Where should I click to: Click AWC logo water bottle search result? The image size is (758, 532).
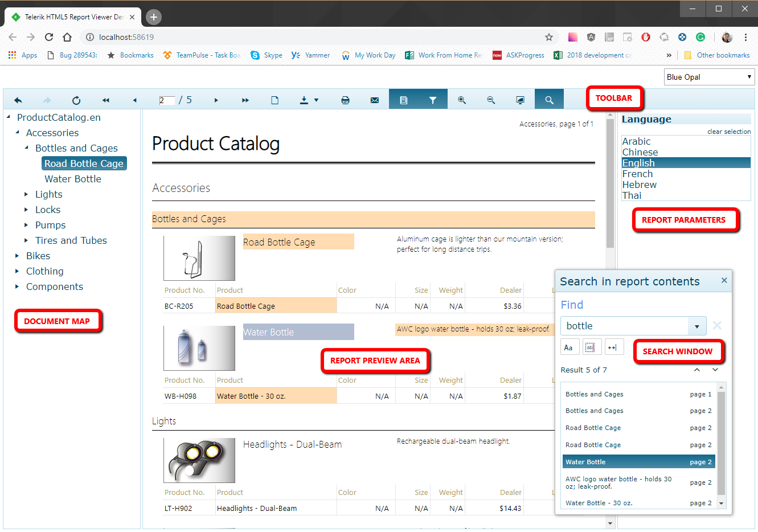pyautogui.click(x=618, y=482)
